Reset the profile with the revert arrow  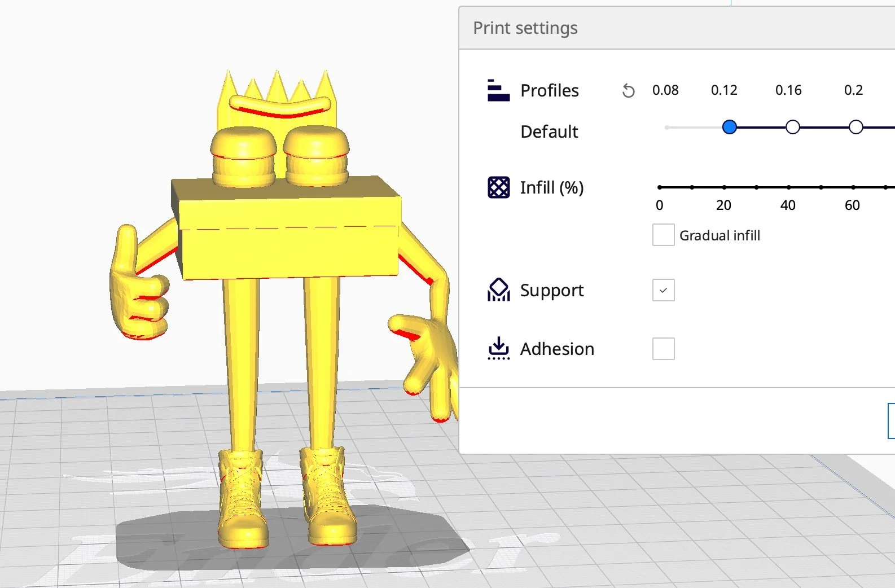coord(628,90)
